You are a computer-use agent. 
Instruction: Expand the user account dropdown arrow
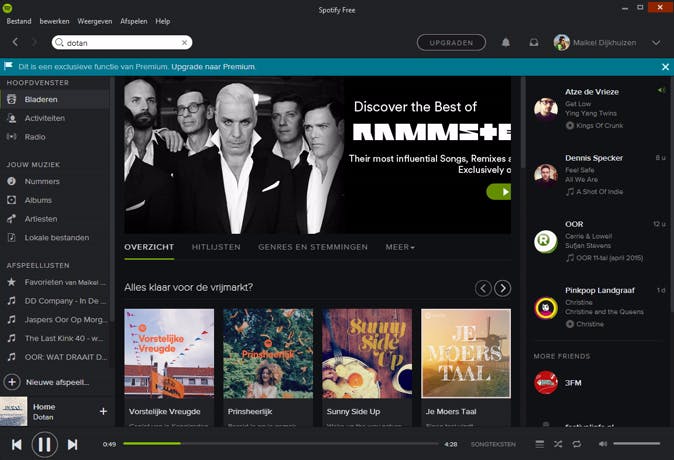click(x=656, y=43)
